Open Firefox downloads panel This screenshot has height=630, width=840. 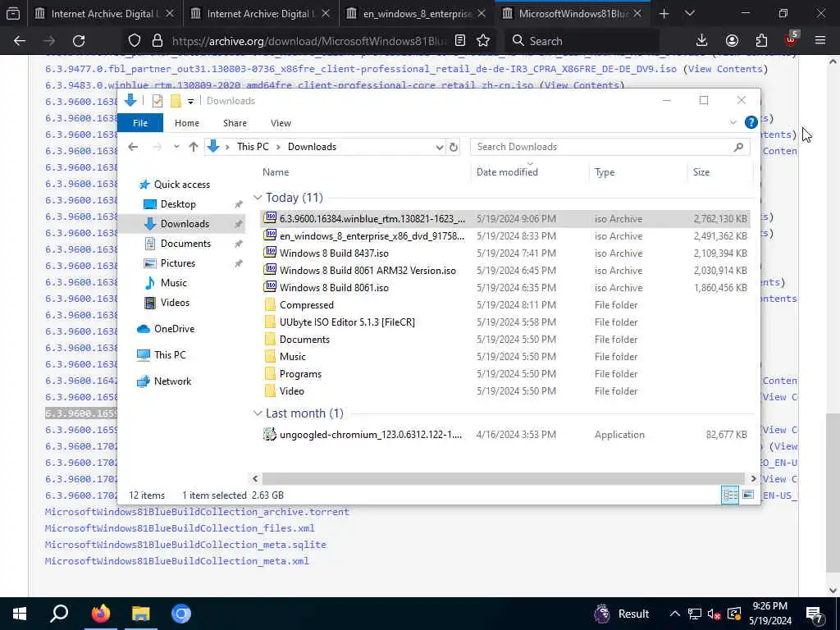(x=702, y=41)
